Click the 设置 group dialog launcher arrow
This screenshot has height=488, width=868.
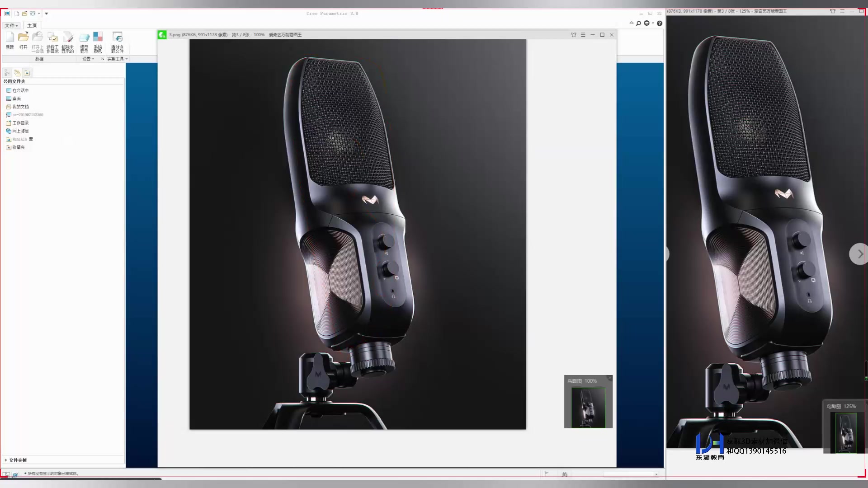click(x=103, y=59)
